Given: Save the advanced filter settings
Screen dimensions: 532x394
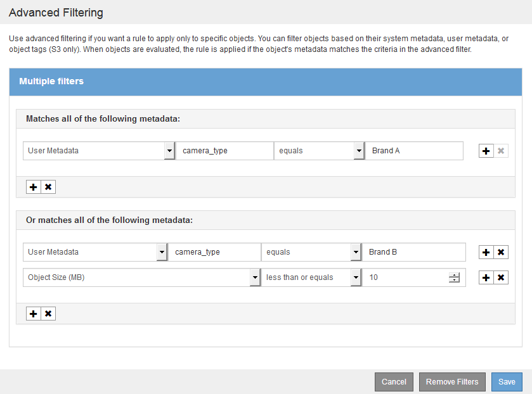Looking at the screenshot, I should 507,382.
